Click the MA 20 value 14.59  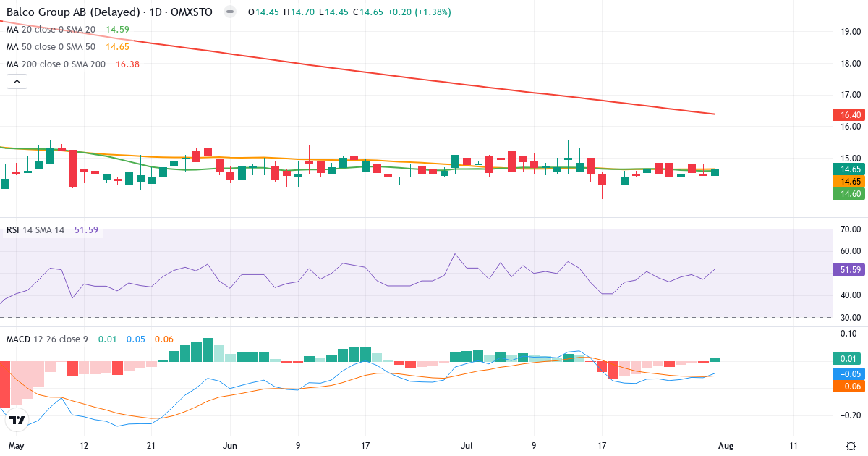coord(117,30)
